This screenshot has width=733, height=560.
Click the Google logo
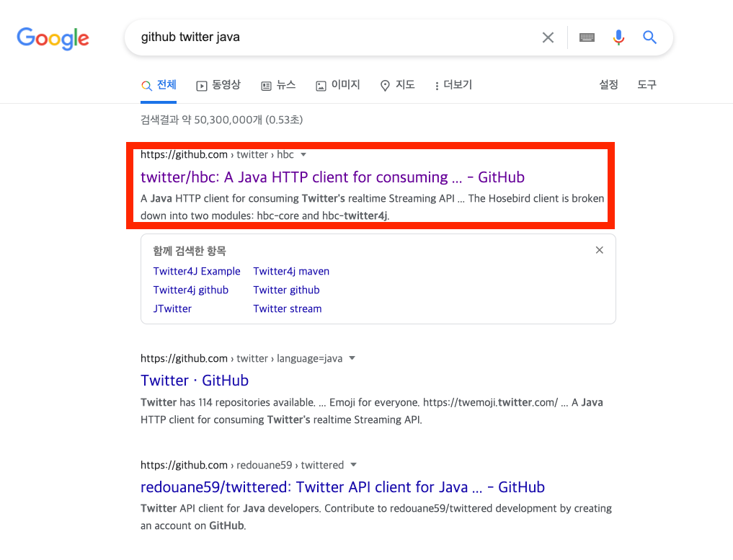53,38
